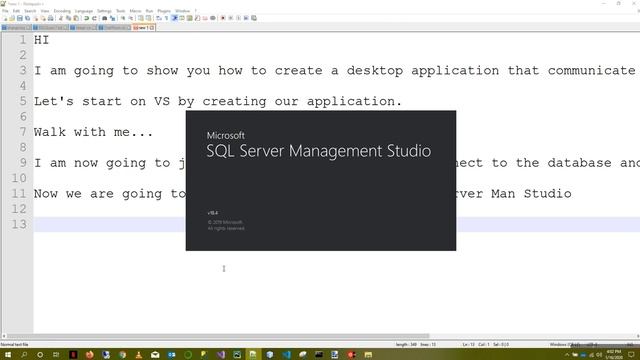Open the View menu

click(45, 11)
